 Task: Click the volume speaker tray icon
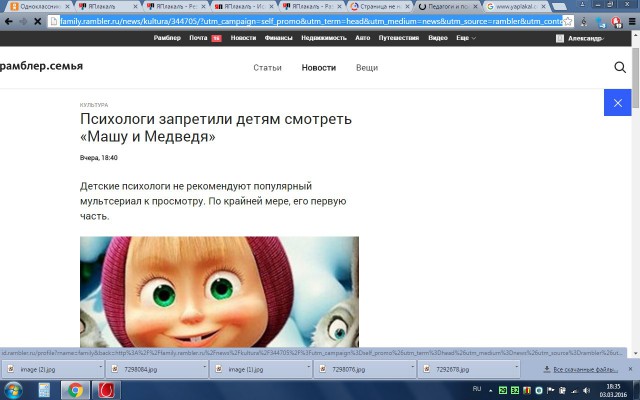[x=587, y=391]
